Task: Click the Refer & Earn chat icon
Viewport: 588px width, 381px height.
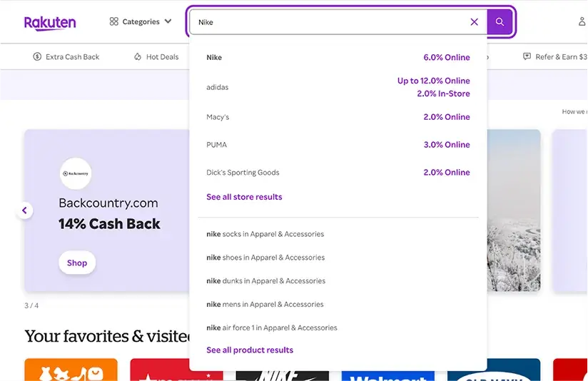Action: tap(527, 56)
